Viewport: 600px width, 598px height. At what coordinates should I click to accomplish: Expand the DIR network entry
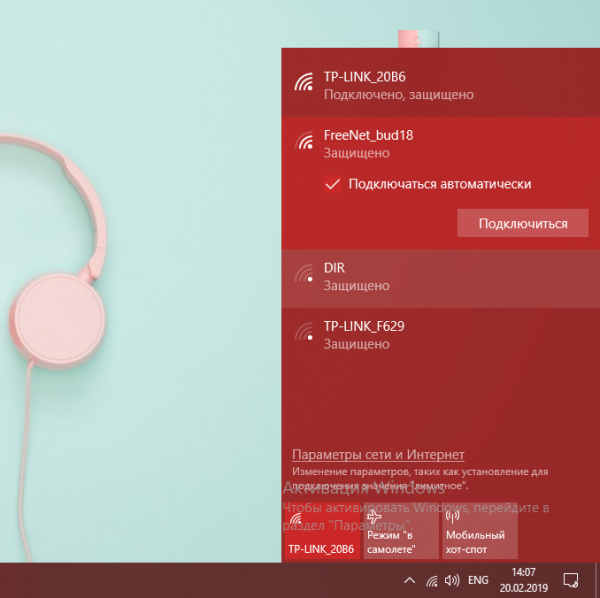[441, 278]
